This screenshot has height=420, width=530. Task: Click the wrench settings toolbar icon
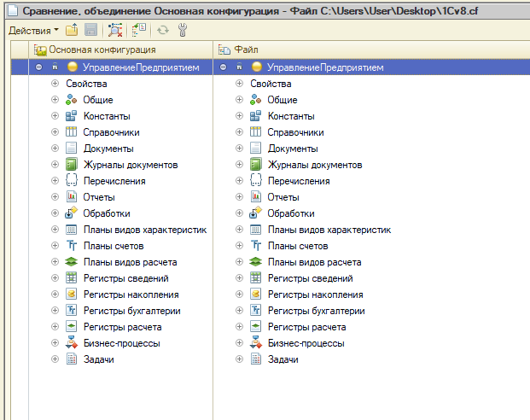(183, 30)
